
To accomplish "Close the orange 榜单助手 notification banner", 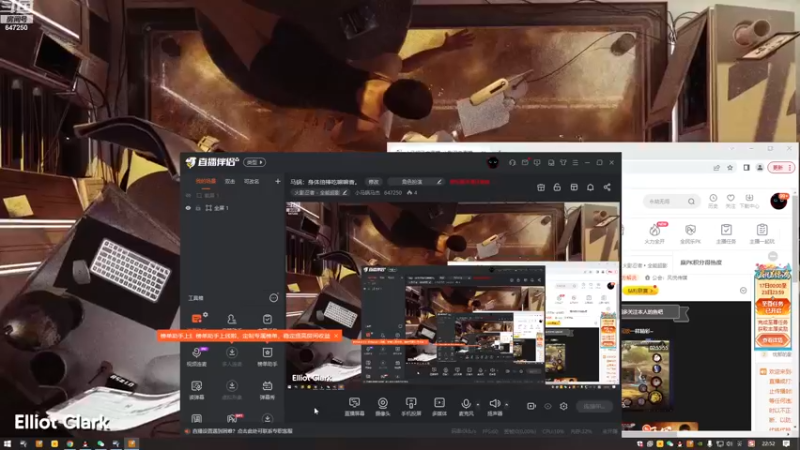I will pos(336,336).
